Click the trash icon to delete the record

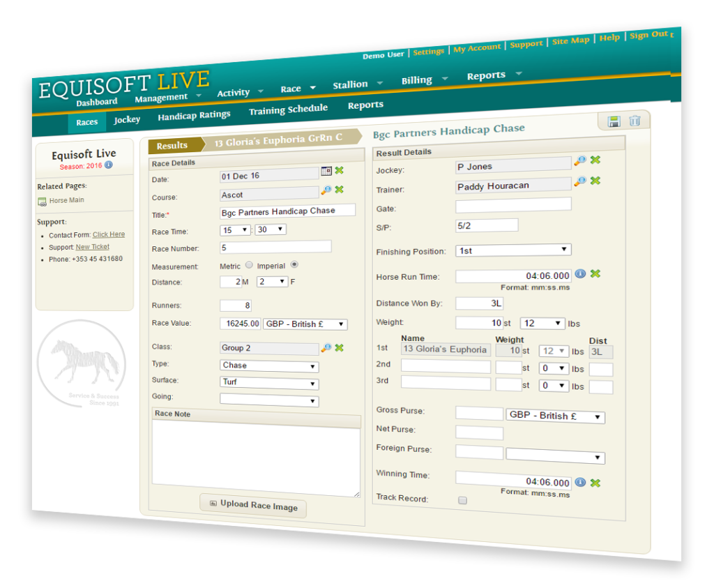coord(634,121)
